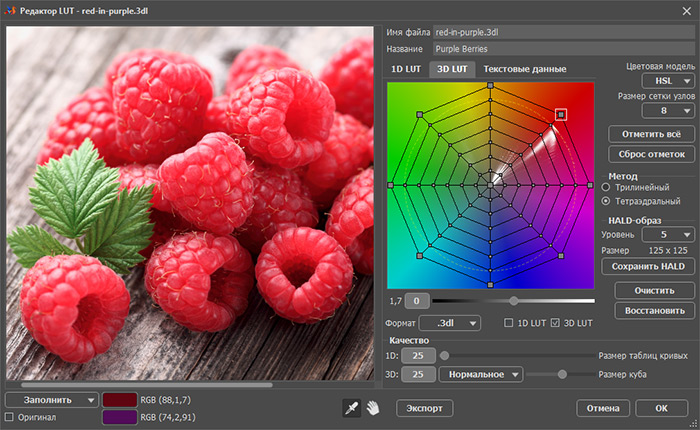
Task: Click the 1D curve table size slider
Action: click(517, 355)
